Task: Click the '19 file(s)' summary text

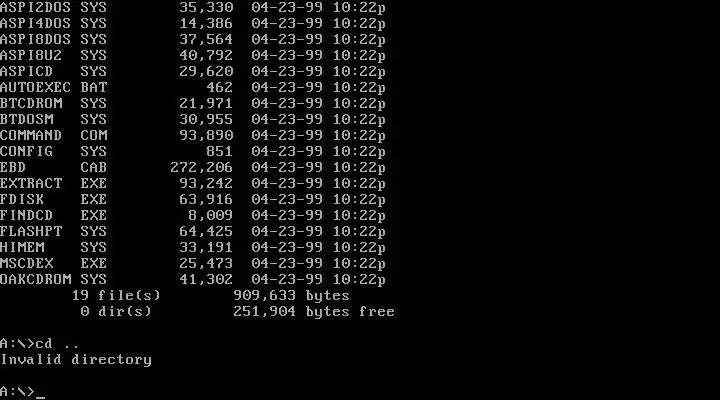Action: pyautogui.click(x=116, y=295)
